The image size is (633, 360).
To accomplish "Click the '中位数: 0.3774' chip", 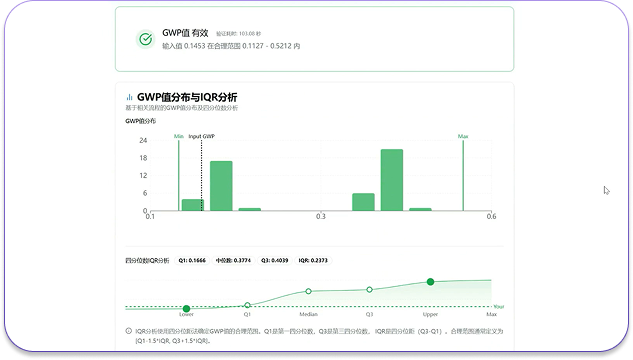I will [x=233, y=261].
